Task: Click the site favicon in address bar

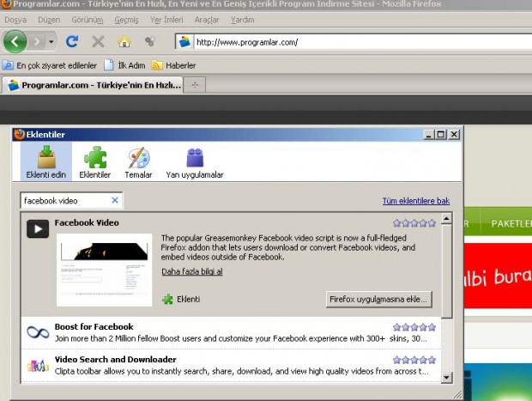Action: pyautogui.click(x=184, y=42)
